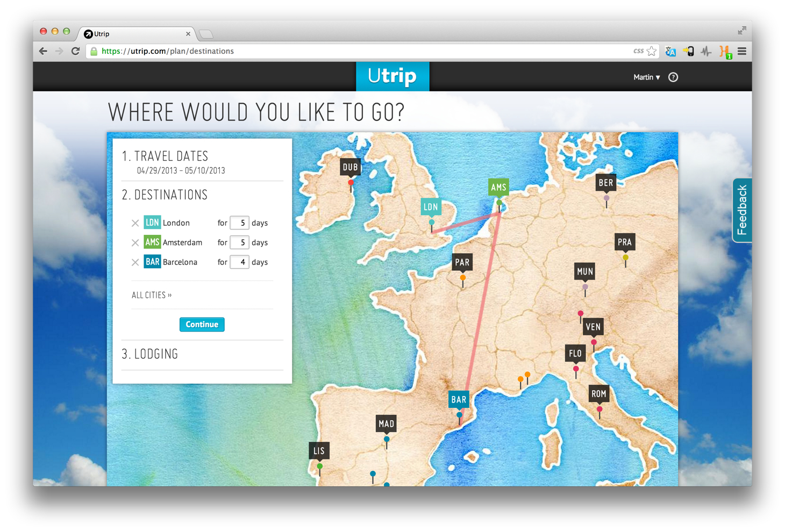Bookmark the page using the star icon

pyautogui.click(x=651, y=51)
